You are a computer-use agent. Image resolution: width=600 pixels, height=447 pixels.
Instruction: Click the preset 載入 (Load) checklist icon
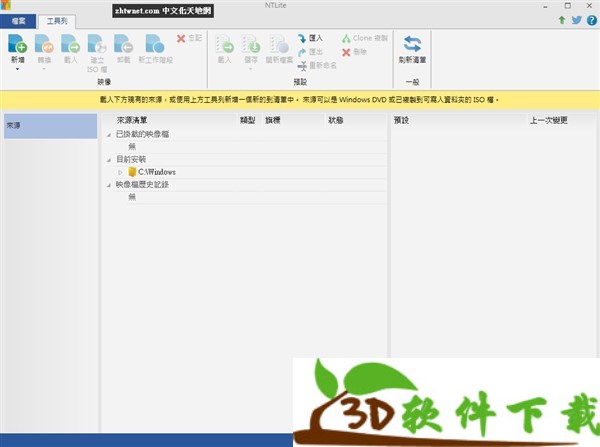[225, 44]
